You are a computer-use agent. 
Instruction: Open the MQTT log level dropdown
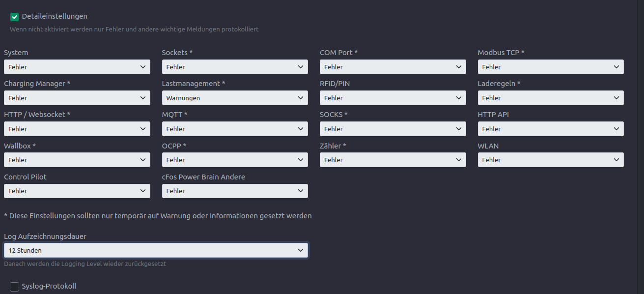(235, 129)
